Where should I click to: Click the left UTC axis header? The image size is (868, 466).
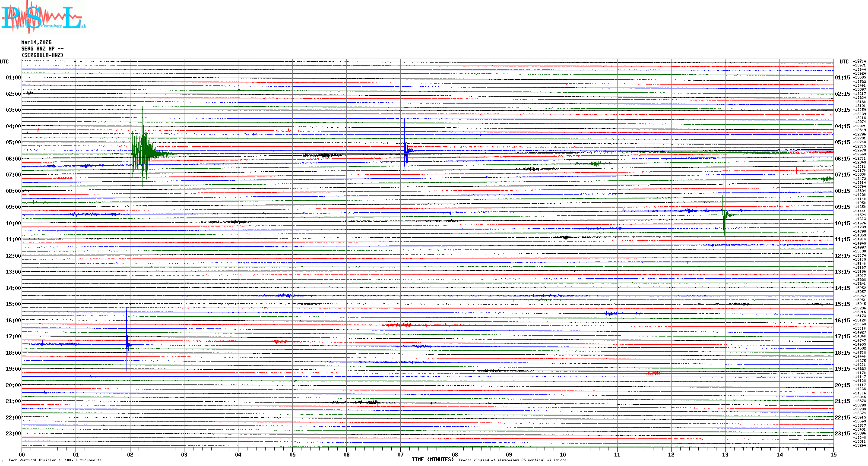pos(4,62)
